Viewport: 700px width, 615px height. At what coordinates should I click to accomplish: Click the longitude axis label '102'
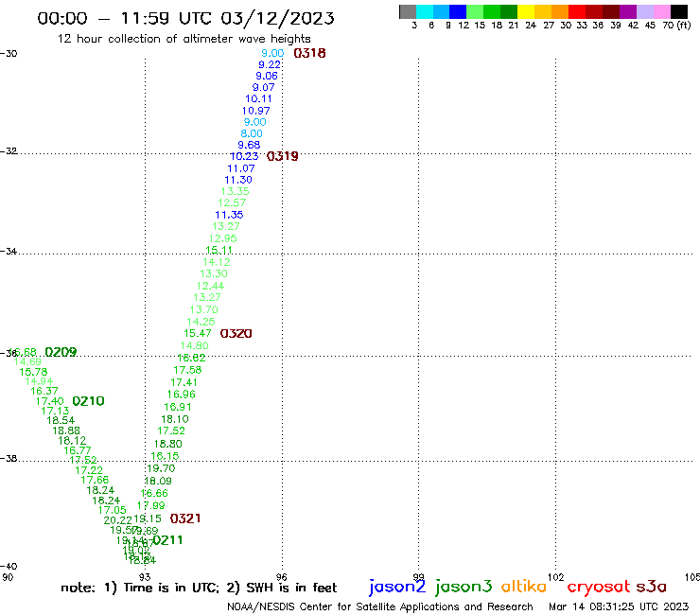(x=556, y=577)
